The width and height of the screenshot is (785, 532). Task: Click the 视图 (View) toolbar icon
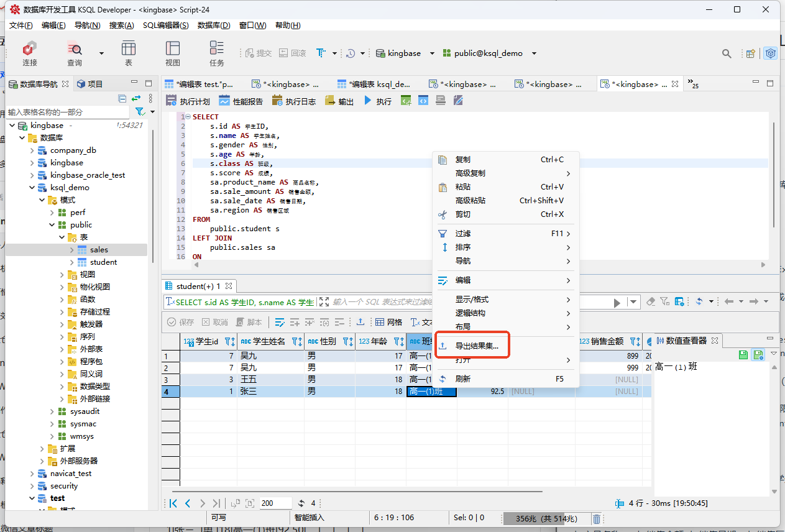click(x=172, y=53)
